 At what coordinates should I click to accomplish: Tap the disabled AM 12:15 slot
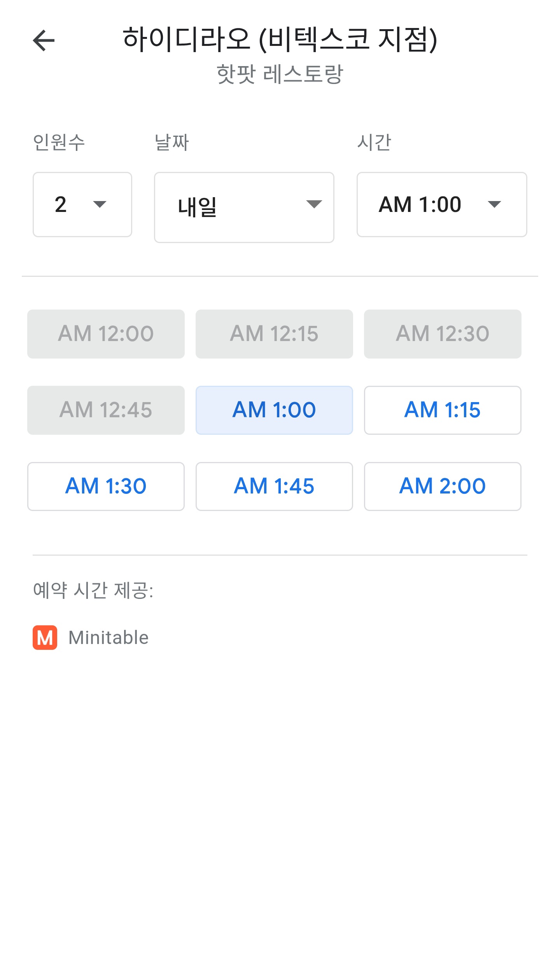click(x=274, y=334)
